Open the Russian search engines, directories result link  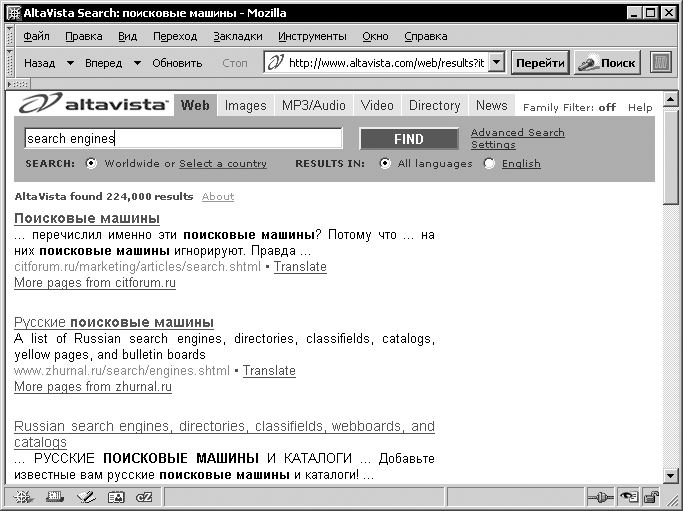click(224, 434)
